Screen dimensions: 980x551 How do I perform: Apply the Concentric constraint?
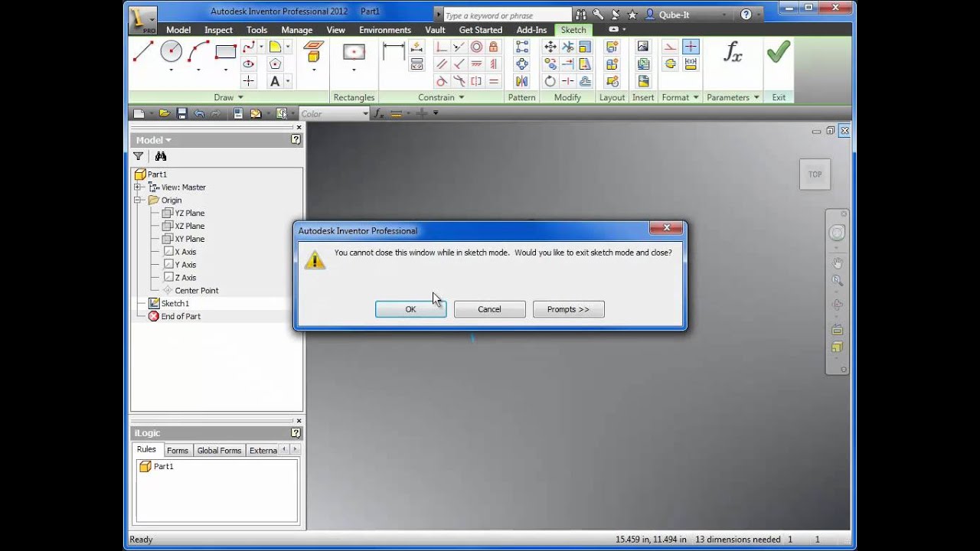pos(476,47)
